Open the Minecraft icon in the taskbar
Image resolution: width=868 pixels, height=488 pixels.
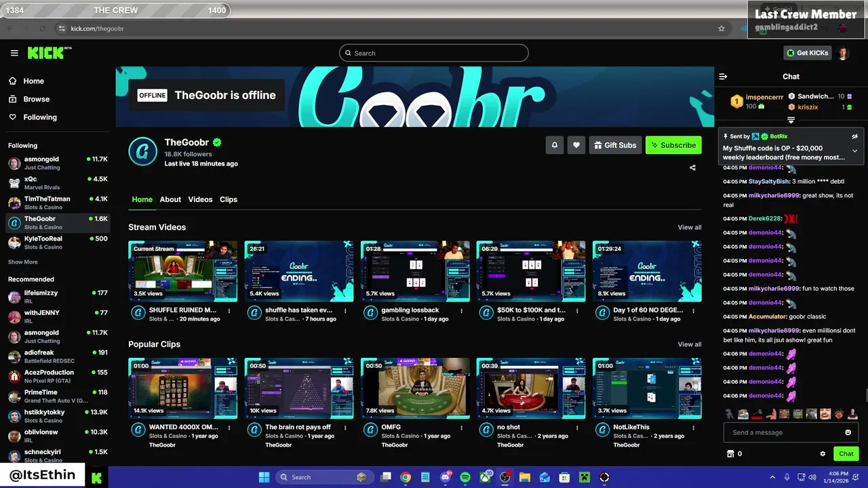(585, 477)
